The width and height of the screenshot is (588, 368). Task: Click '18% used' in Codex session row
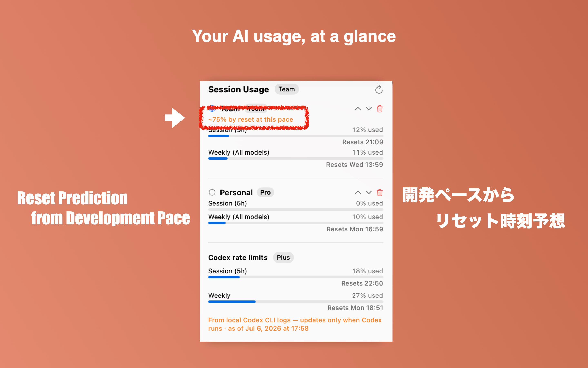(x=368, y=271)
